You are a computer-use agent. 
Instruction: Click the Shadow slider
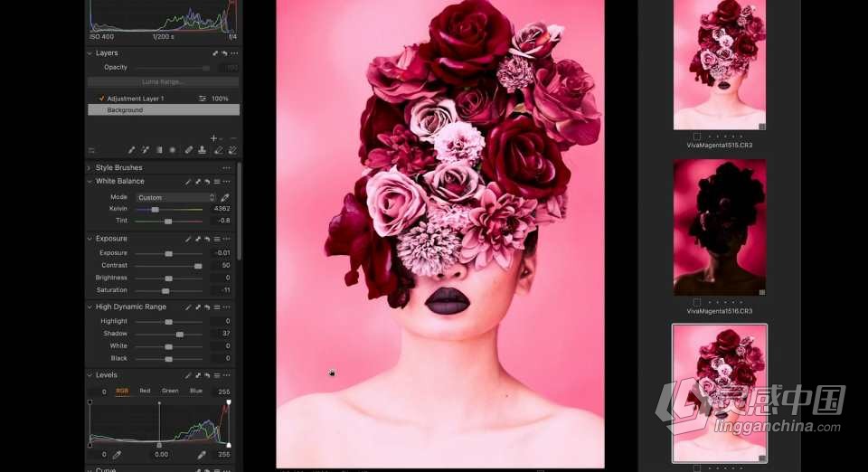click(x=169, y=334)
